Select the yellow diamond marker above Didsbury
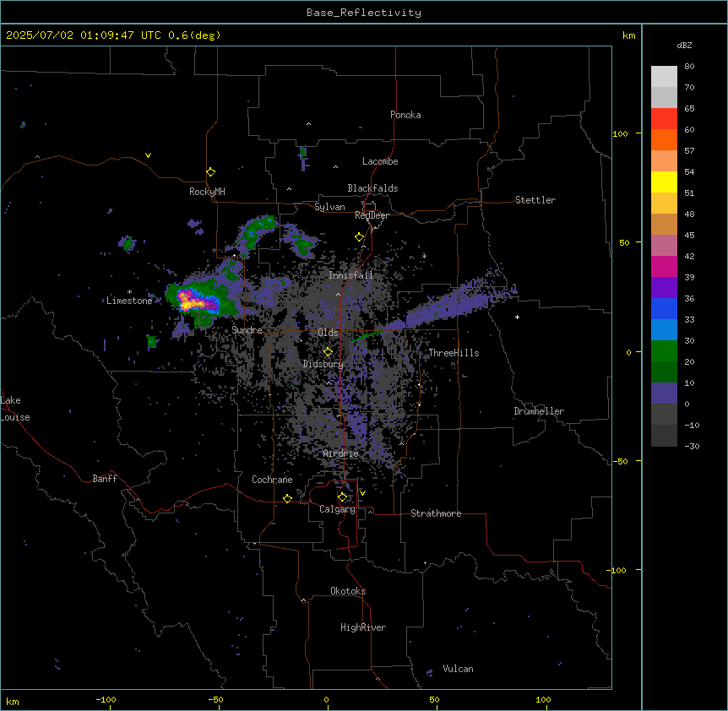 [329, 352]
